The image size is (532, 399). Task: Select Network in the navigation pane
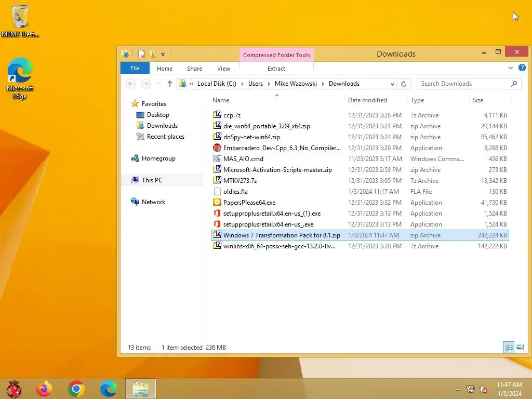[x=148, y=202]
